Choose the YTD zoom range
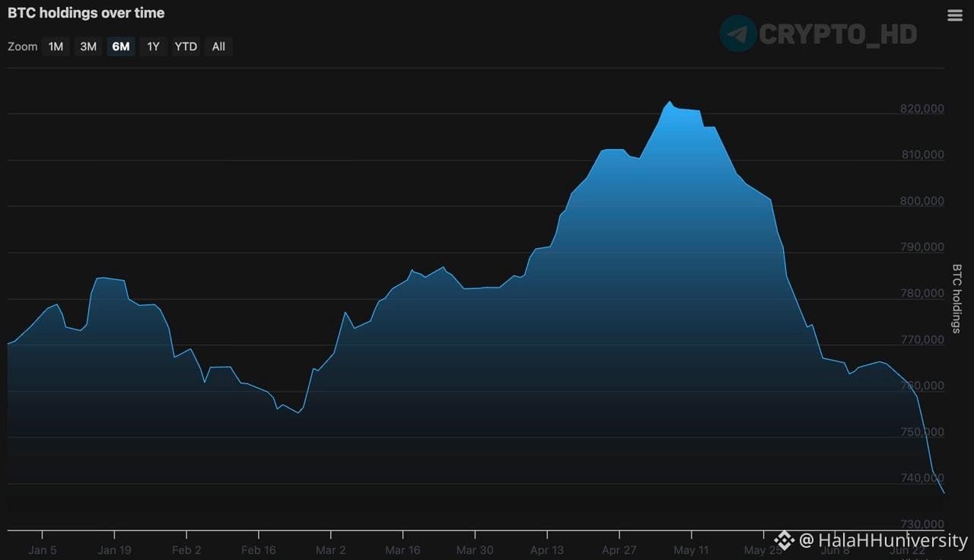 tap(186, 46)
